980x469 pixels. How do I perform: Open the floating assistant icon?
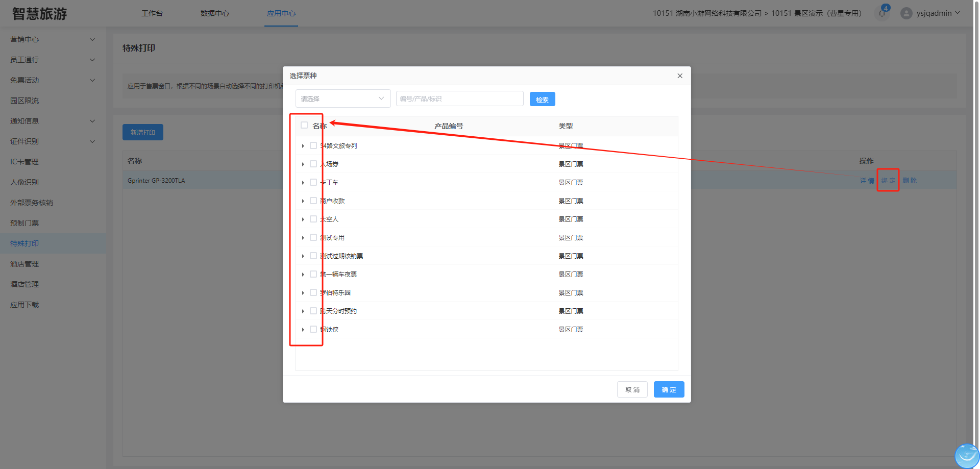tap(966, 455)
